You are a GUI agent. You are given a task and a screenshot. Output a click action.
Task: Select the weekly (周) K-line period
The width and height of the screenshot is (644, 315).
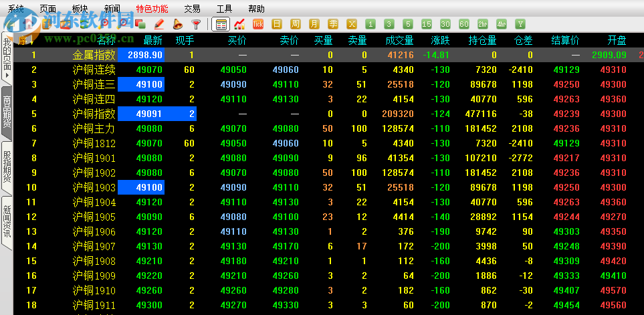click(296, 24)
